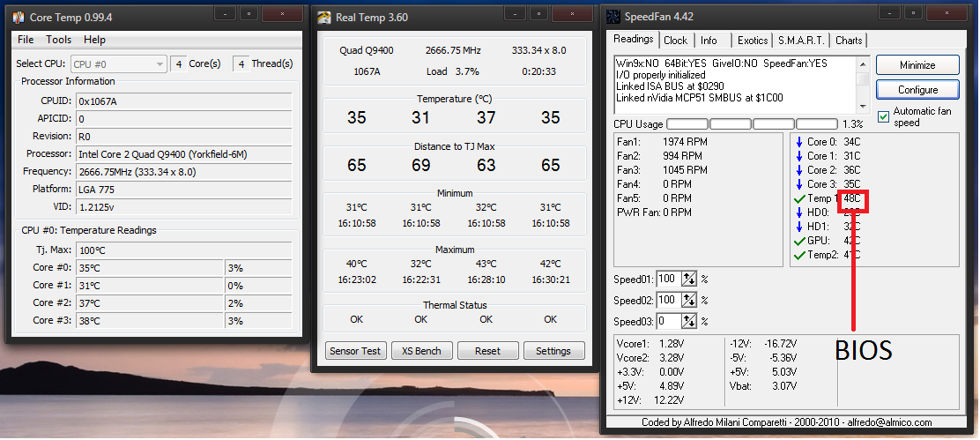Click the Speed03 percentage input field
Viewport: 980px width, 440px height.
[x=668, y=322]
